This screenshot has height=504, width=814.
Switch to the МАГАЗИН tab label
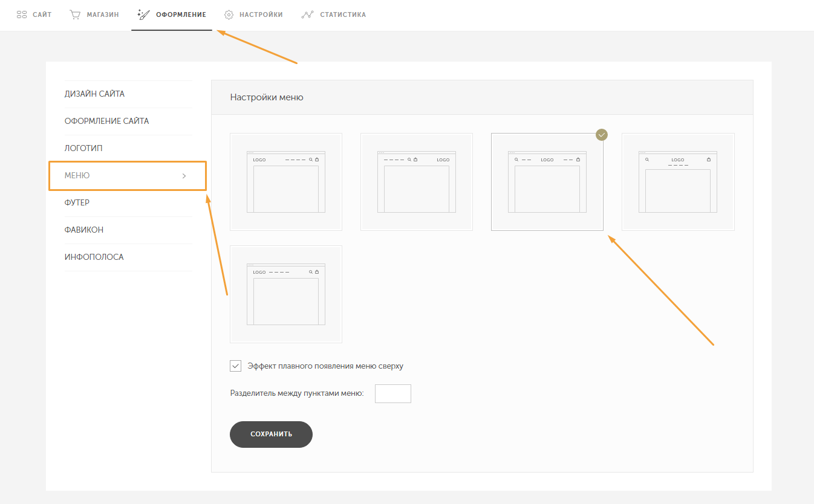coord(103,15)
